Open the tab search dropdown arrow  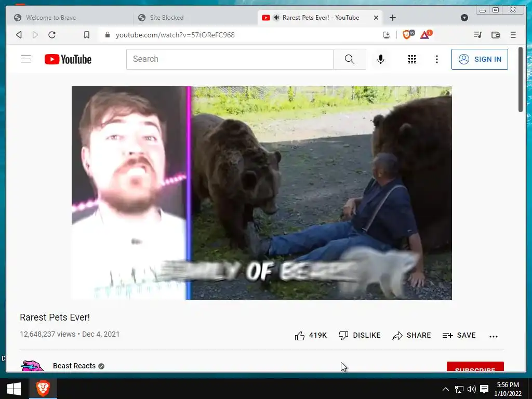click(x=464, y=18)
